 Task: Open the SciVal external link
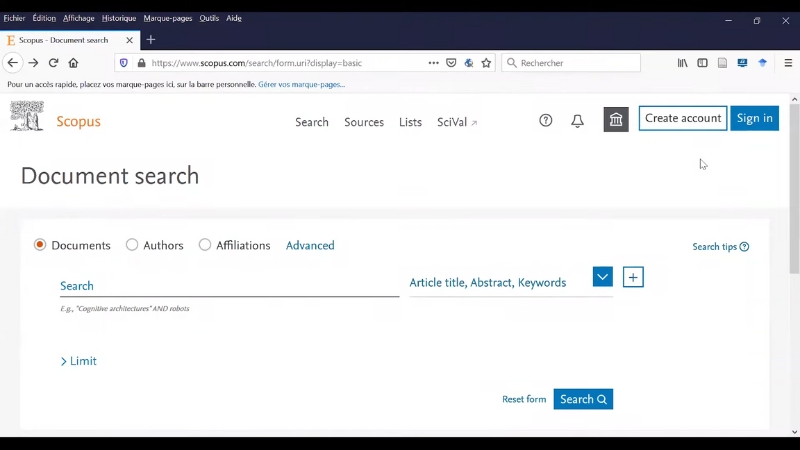pyautogui.click(x=457, y=122)
